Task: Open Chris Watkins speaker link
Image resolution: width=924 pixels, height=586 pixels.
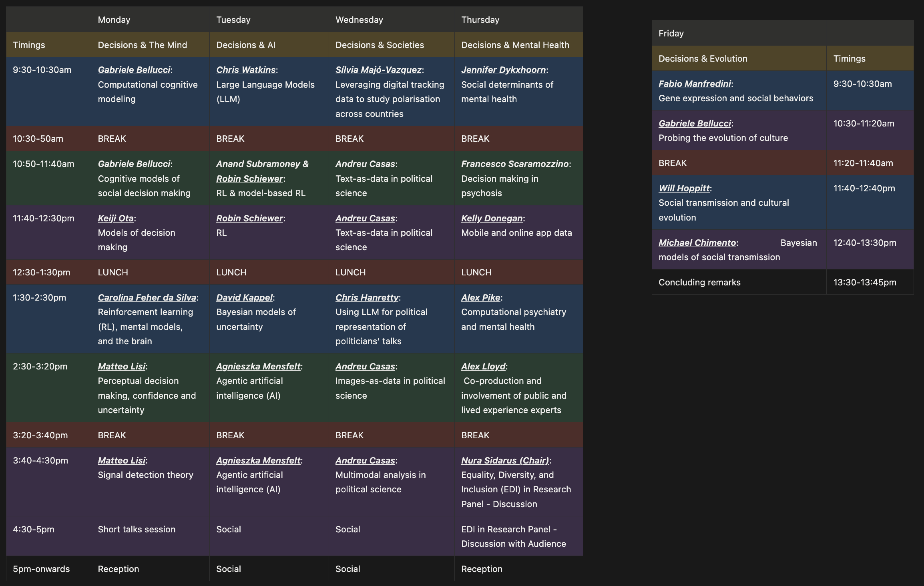Action: pos(245,70)
